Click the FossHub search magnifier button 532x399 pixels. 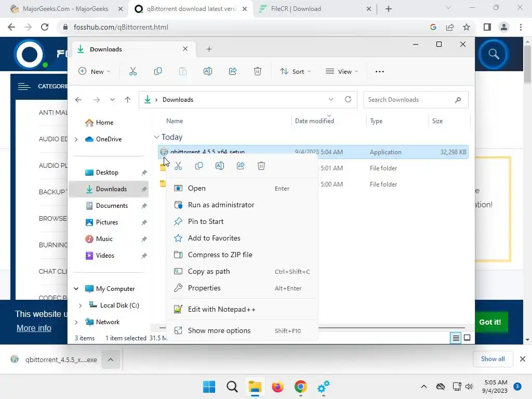click(x=494, y=54)
